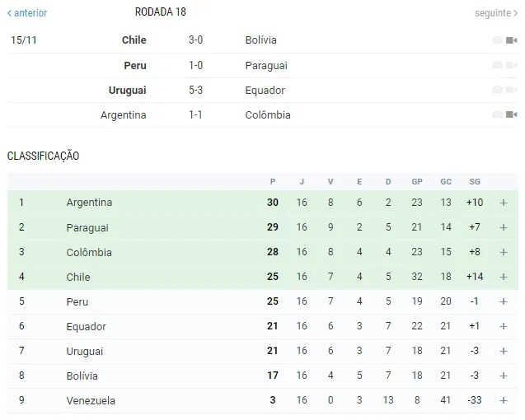Go to seguinte round

pyautogui.click(x=496, y=13)
